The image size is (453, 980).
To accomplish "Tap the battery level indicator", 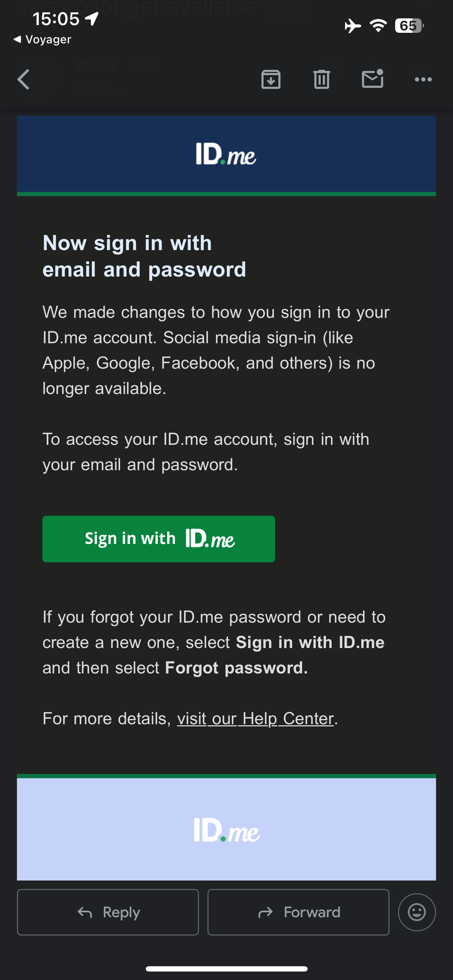I will 409,26.
